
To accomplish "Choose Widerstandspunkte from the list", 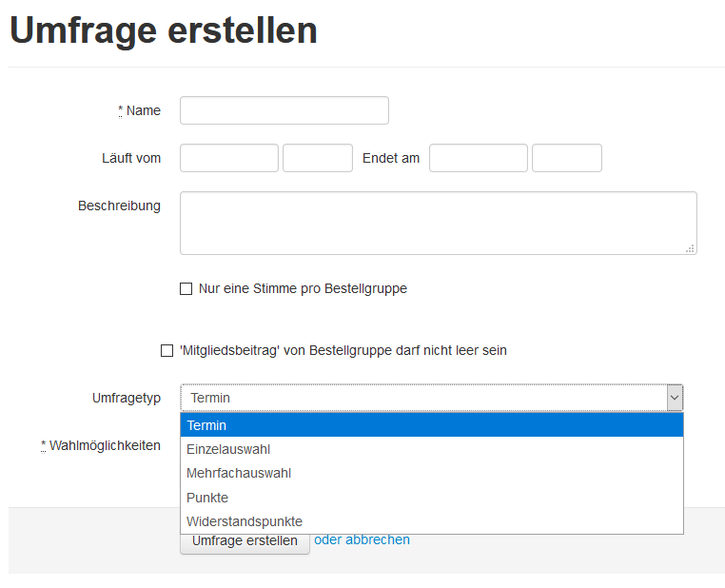I will (431, 521).
